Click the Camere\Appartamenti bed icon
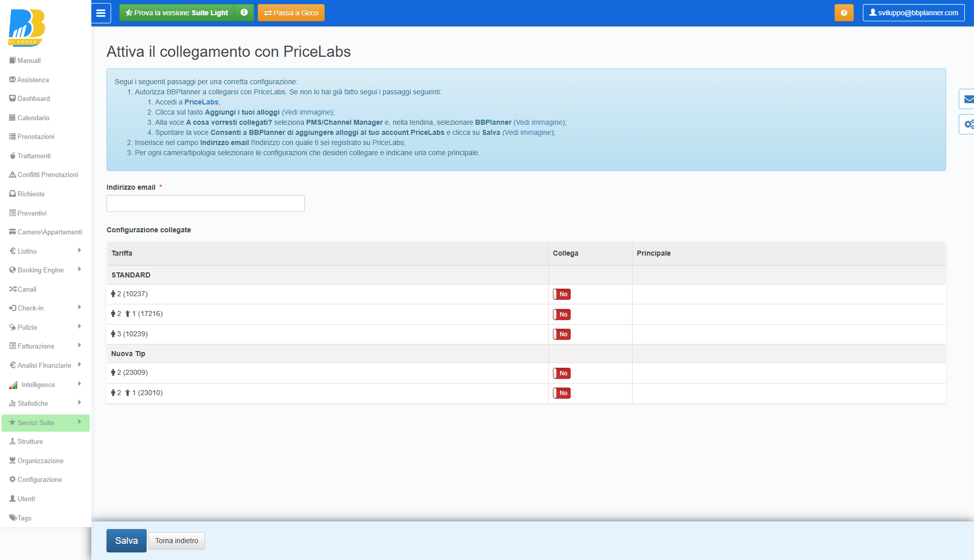 (13, 232)
